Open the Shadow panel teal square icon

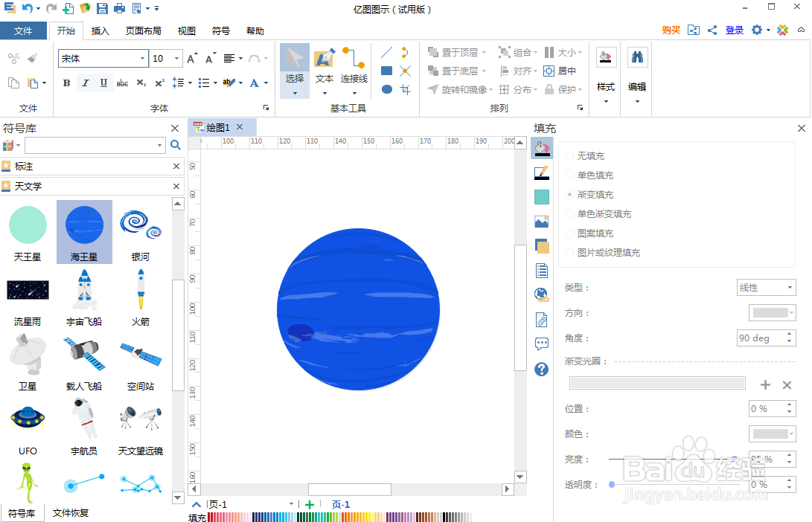coord(542,197)
